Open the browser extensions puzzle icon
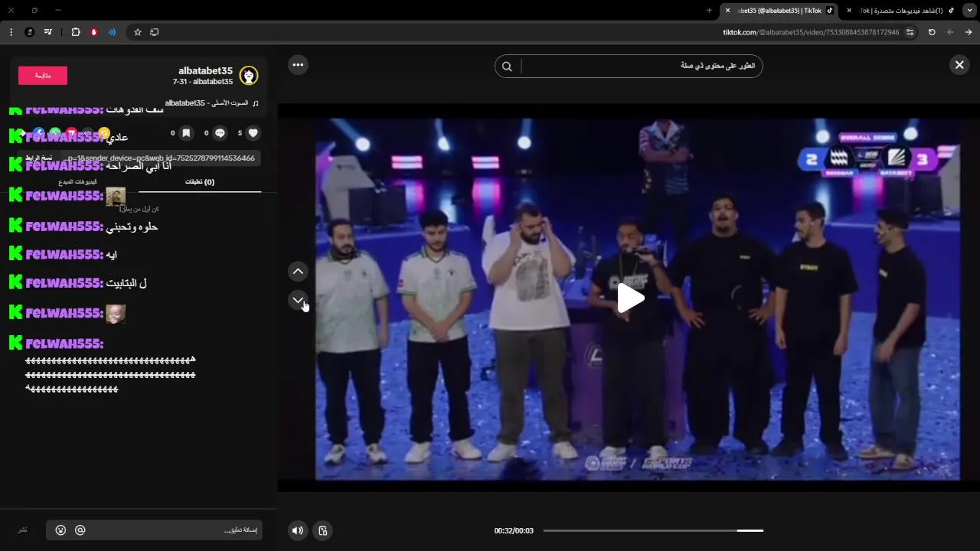Viewport: 980px width, 551px height. click(76, 32)
